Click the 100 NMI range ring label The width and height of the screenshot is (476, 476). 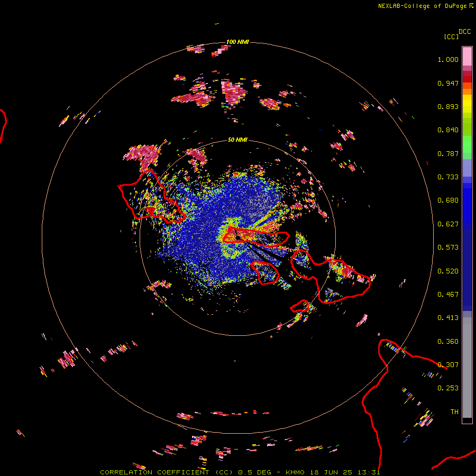[237, 42]
